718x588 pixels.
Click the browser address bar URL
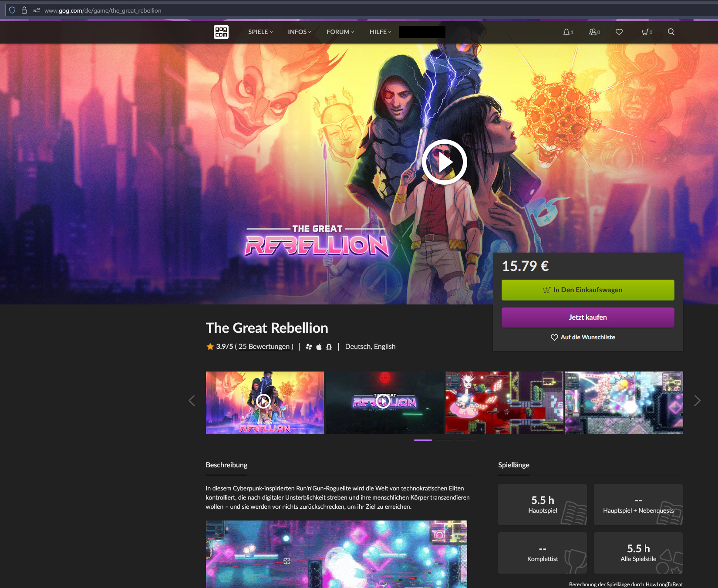[x=103, y=10]
